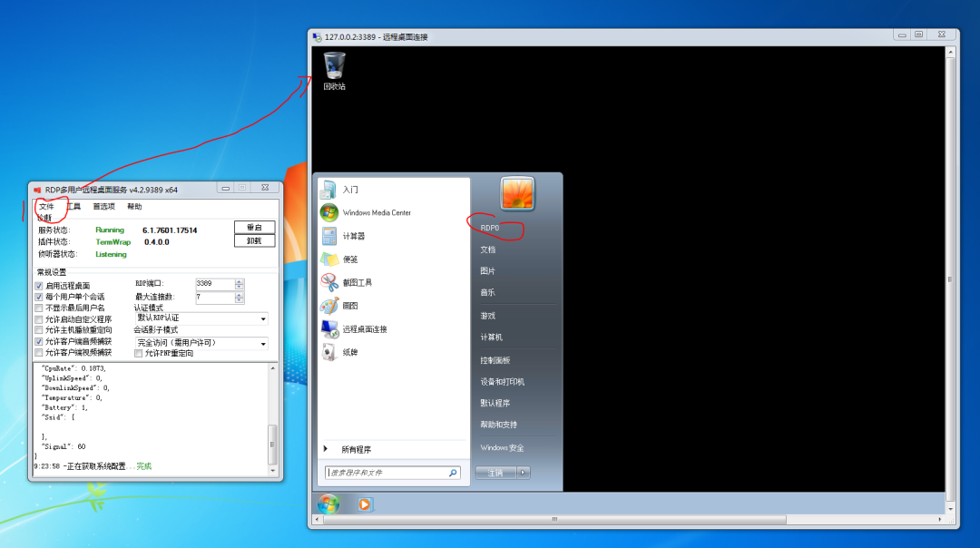Click the flower user account picture
Screen dimensions: 980x548
[517, 194]
